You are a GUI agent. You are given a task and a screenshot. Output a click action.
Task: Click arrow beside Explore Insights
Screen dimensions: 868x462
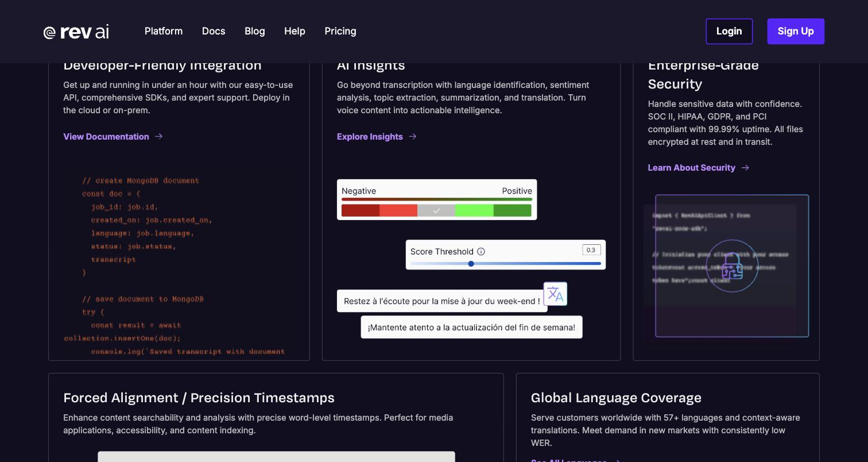(413, 136)
